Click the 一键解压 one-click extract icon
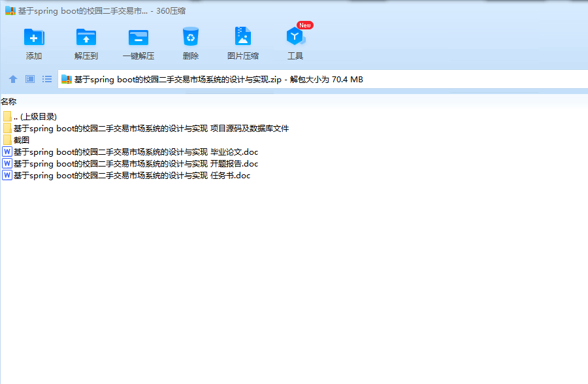This screenshot has width=588, height=384. pos(139,37)
